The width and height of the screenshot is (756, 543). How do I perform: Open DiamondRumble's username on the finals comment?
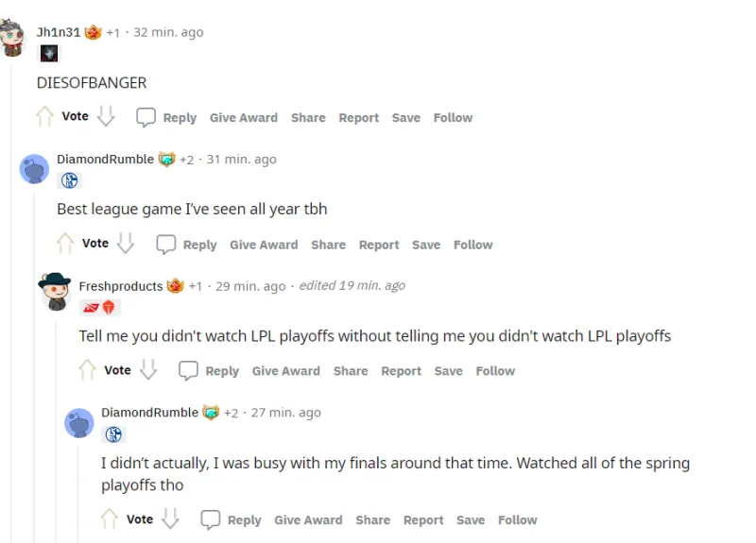[149, 413]
